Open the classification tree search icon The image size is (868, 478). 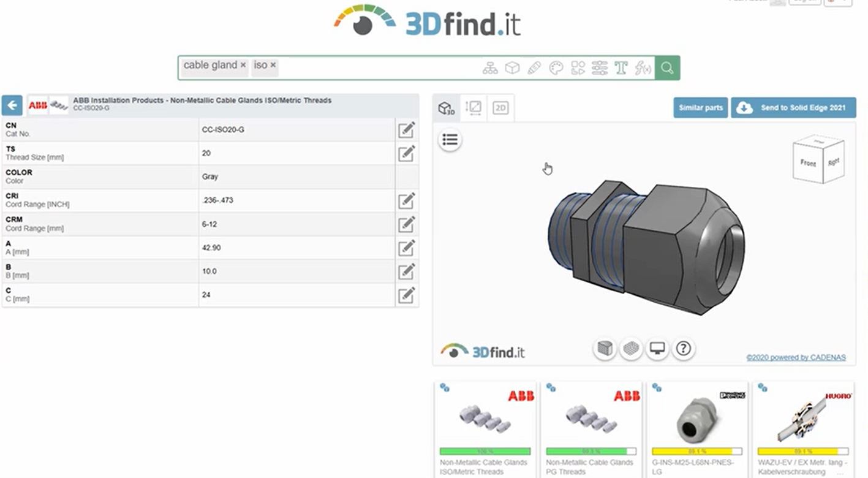click(x=489, y=67)
